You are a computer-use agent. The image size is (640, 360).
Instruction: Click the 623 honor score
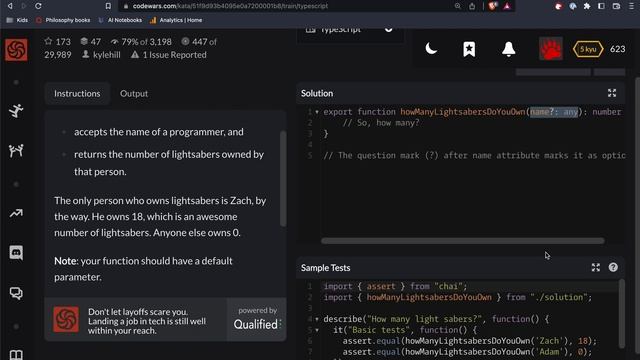pyautogui.click(x=617, y=49)
